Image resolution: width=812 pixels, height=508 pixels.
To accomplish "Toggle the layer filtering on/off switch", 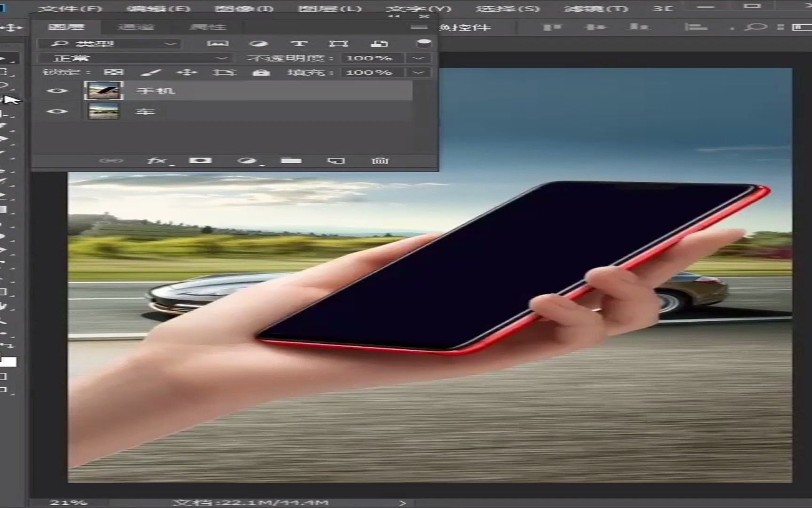I will coord(424,43).
